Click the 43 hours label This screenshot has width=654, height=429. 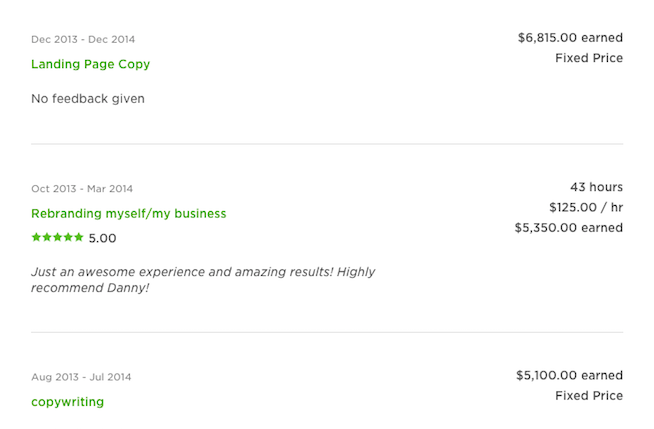click(596, 187)
